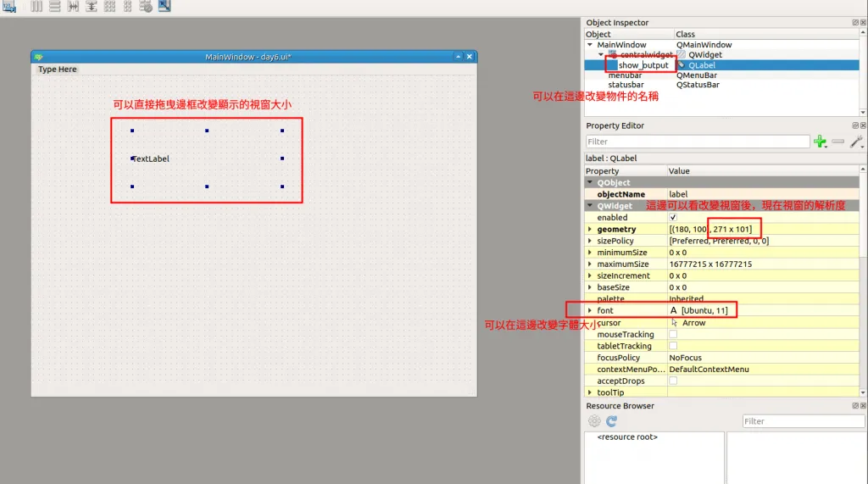Expand the font property arrow
868x484 pixels.
pos(590,311)
